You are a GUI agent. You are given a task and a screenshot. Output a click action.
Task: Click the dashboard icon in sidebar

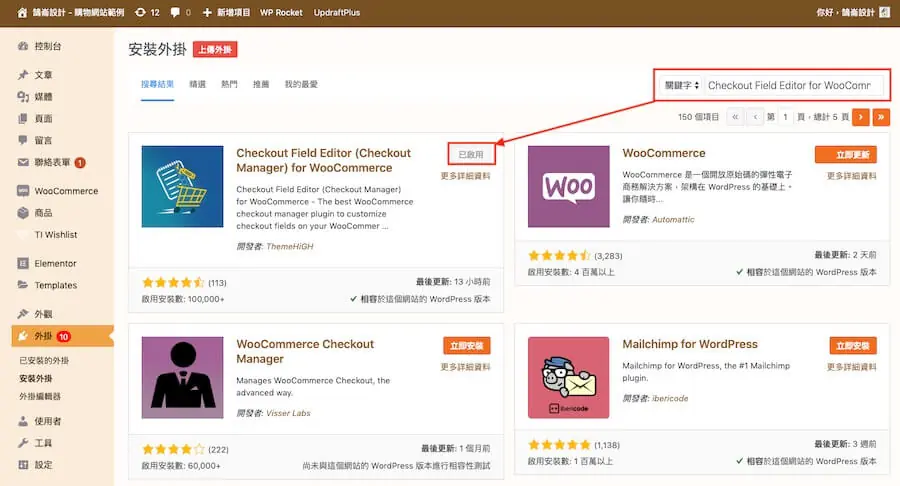[x=23, y=46]
